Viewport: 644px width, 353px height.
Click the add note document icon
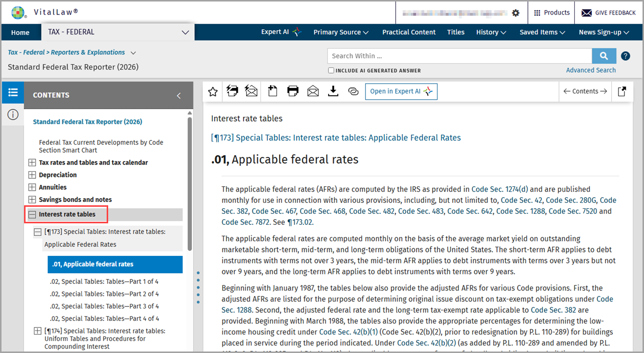coord(272,91)
